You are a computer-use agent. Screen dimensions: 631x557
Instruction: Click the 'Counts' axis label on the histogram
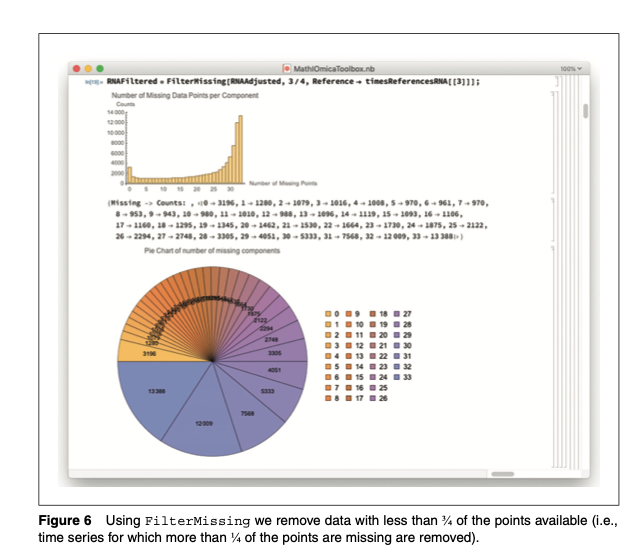pyautogui.click(x=126, y=104)
